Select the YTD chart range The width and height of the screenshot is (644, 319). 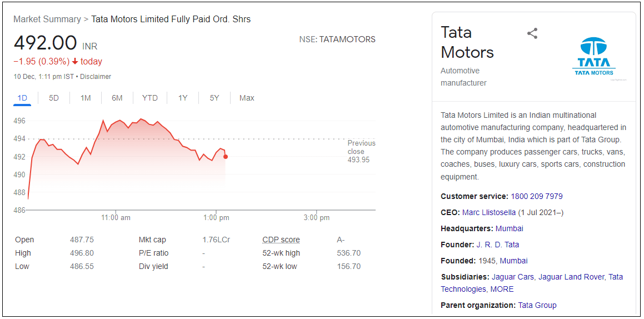150,98
